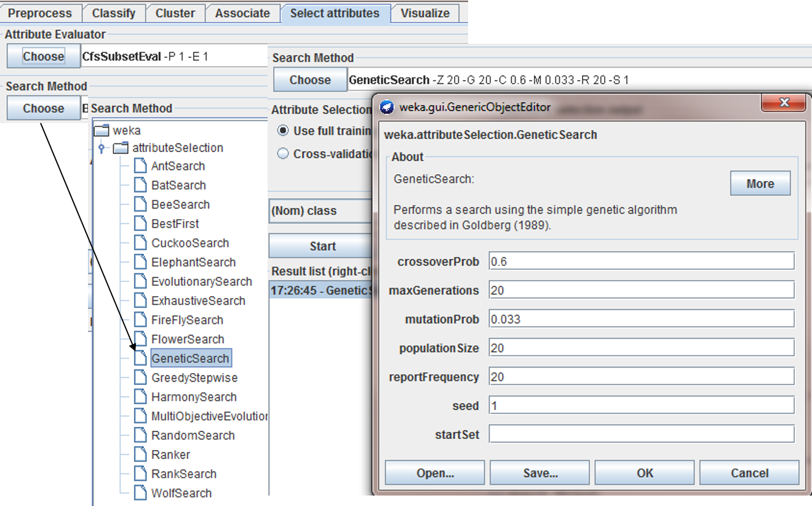
Task: Click the MultiObjectiveEvolution file icon
Action: click(140, 416)
